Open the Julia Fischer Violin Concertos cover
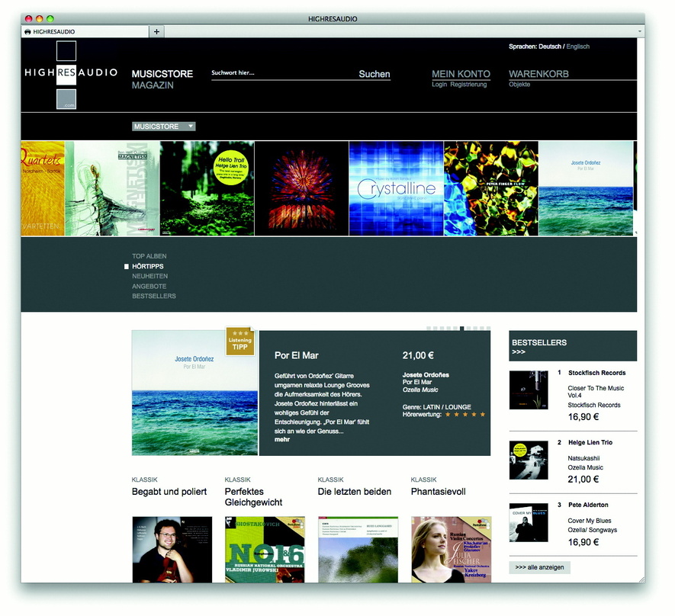This screenshot has width=675, height=616. tap(452, 550)
